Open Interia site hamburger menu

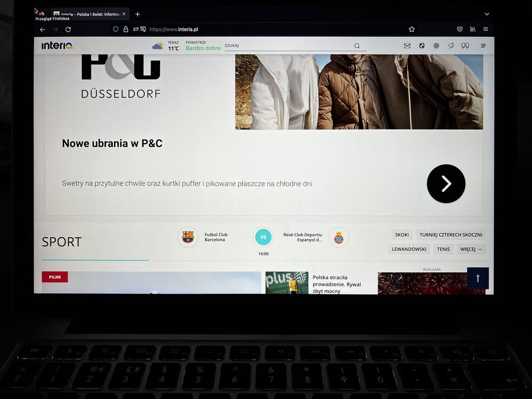(x=483, y=46)
